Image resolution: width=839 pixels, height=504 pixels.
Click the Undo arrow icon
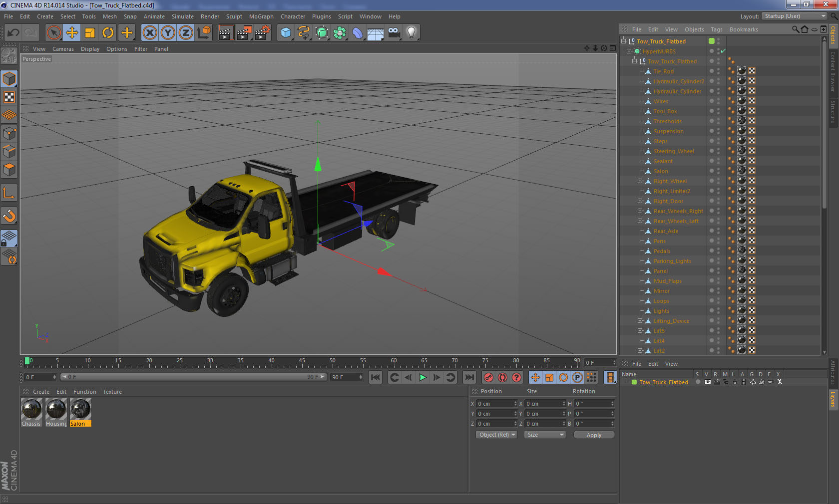[13, 33]
